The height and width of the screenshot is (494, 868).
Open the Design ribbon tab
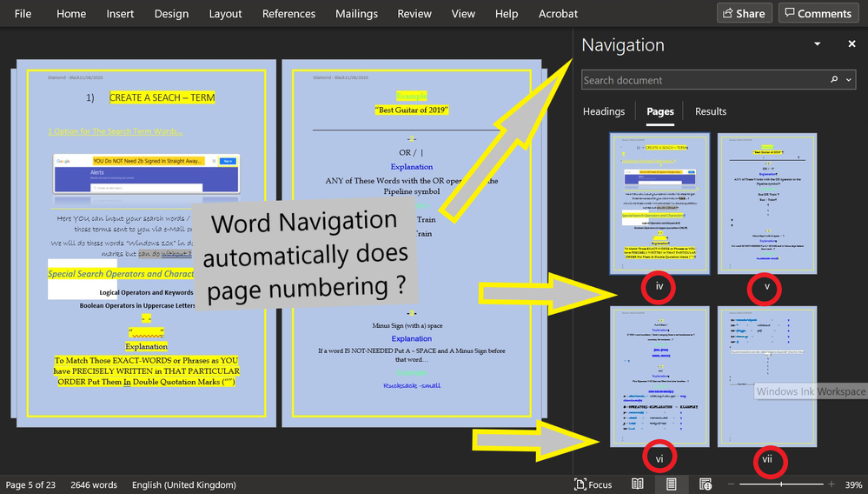click(171, 14)
